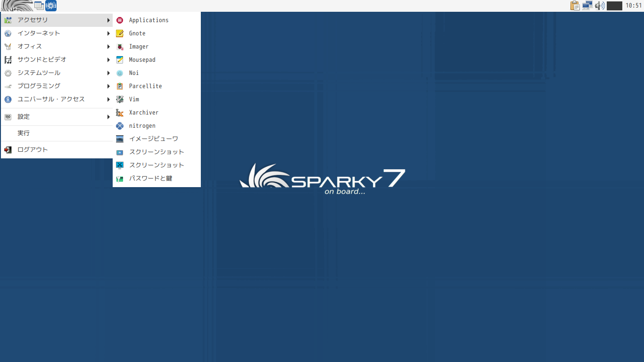The image size is (644, 362).
Task: Expand the サウンドとビデオ submenu arrow
Action: pos(108,60)
